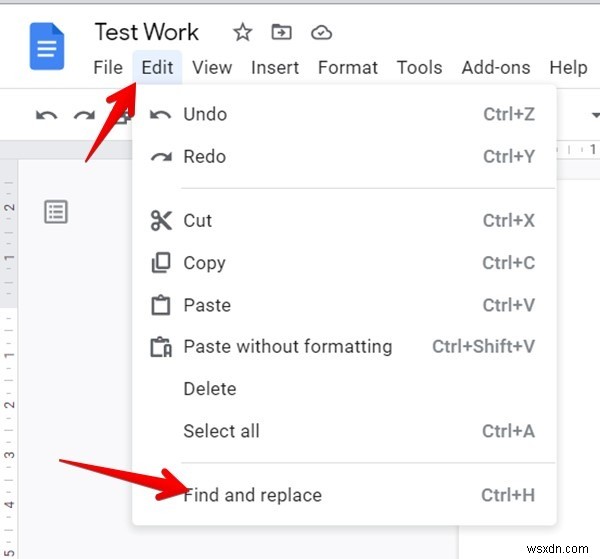
Task: Click the move to folder icon
Action: [282, 33]
